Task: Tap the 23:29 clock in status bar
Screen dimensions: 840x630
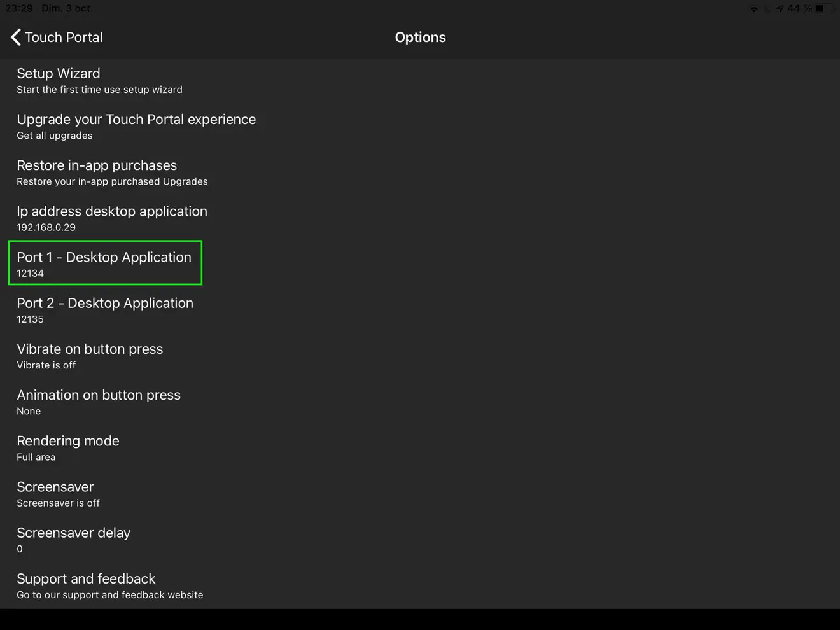Action: coord(19,8)
